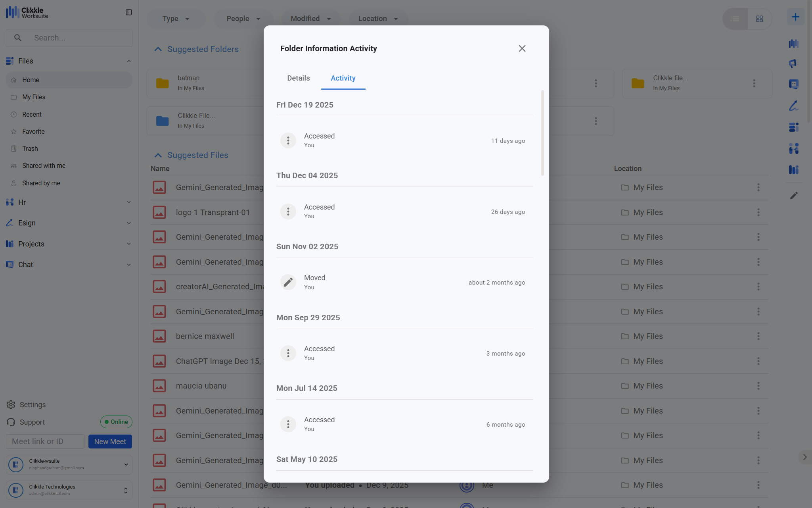
Task: Select the Activity tab
Action: tap(343, 78)
